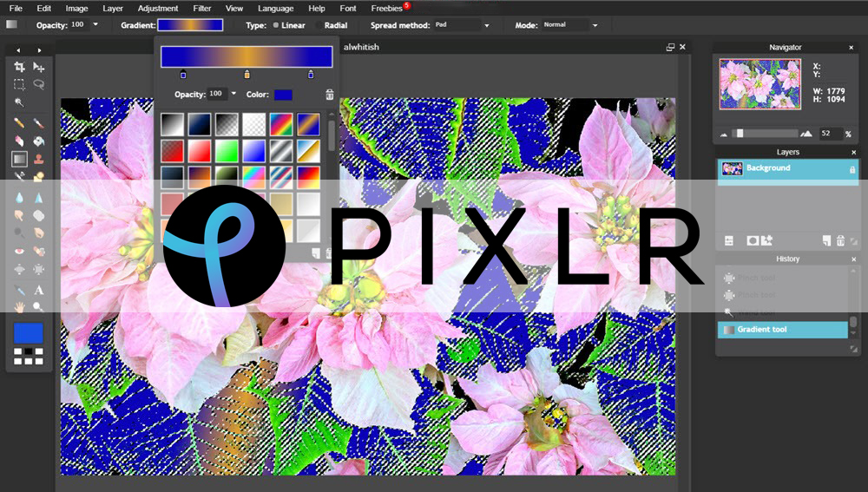Pick the rainbow diagonal gradient preset
The image size is (868, 492).
point(281,125)
